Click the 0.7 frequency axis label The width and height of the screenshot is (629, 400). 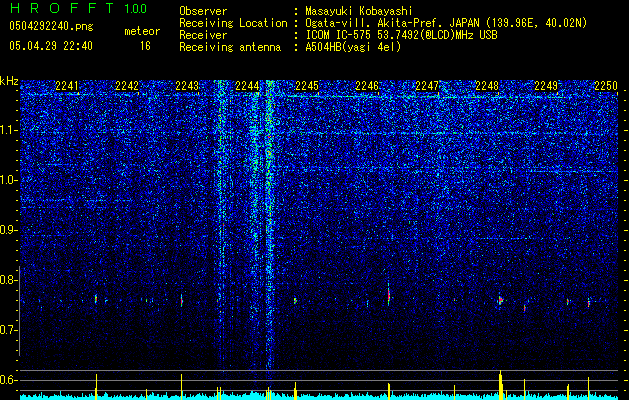pyautogui.click(x=8, y=330)
